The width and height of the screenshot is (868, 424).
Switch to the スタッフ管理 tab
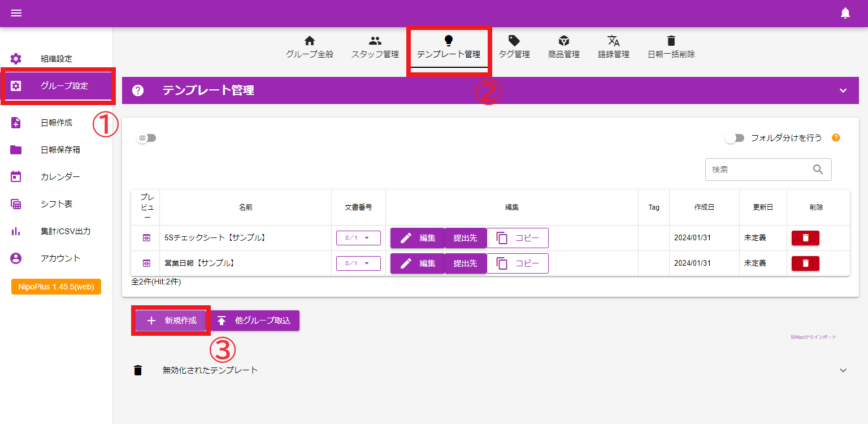point(374,46)
